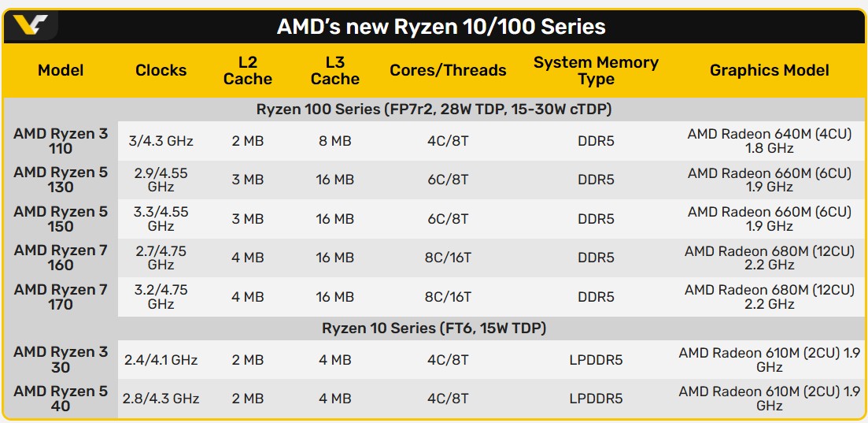
Task: Click the 3/4.3 GHz clocks cell
Action: pyautogui.click(x=161, y=141)
